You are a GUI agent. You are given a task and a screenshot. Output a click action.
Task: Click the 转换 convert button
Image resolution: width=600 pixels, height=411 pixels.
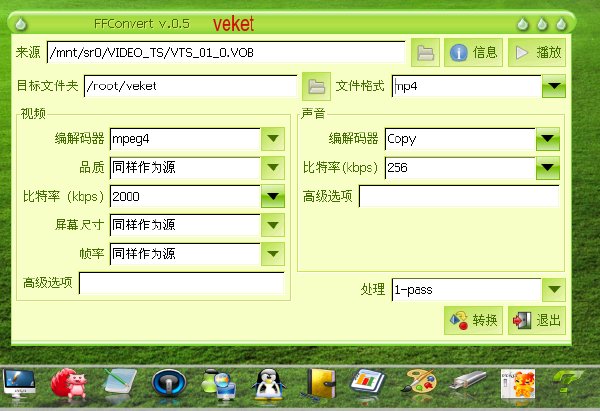click(473, 320)
